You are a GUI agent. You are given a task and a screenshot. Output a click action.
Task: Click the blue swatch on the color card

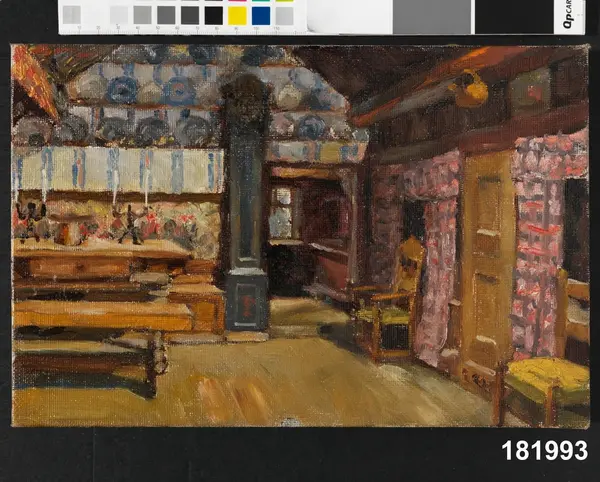click(x=261, y=16)
